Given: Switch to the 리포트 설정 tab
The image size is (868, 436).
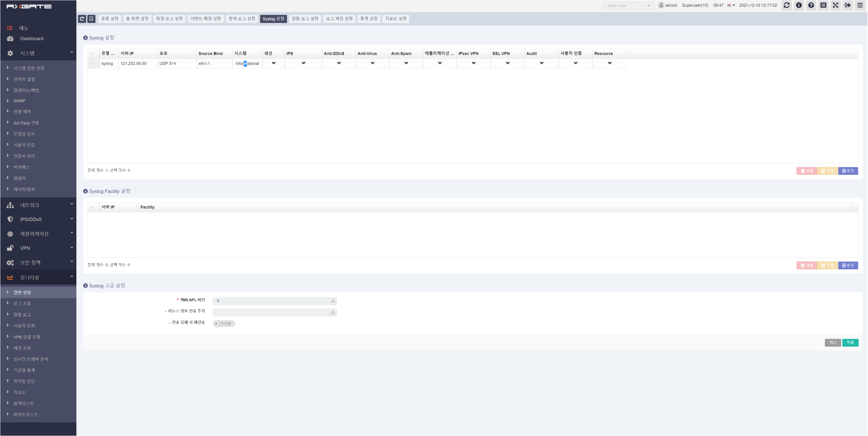Looking at the screenshot, I should 396,19.
